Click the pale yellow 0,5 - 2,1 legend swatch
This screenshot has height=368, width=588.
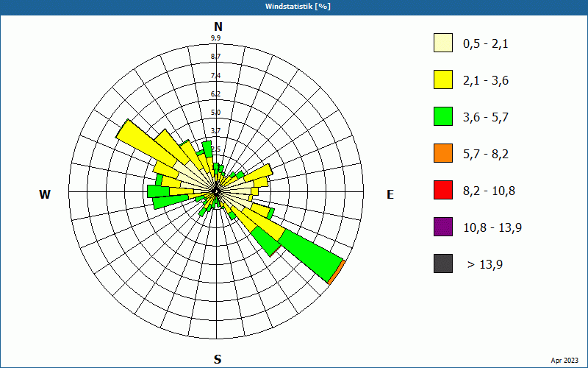click(443, 43)
